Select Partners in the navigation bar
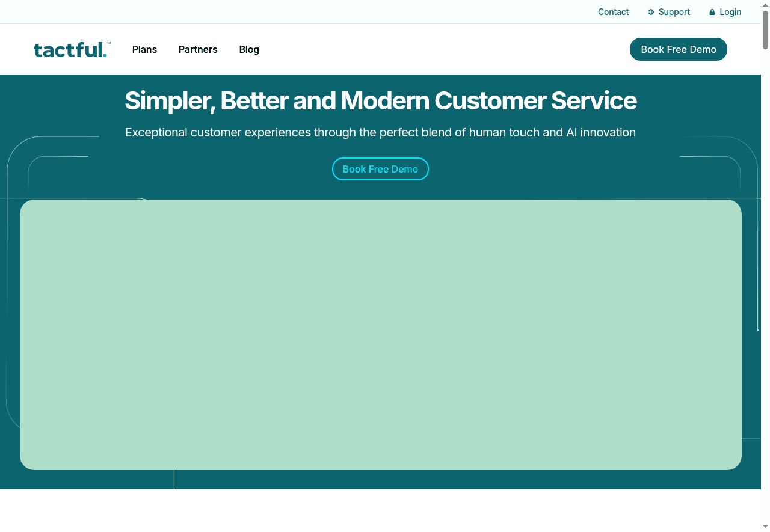770x532 pixels. 198,49
